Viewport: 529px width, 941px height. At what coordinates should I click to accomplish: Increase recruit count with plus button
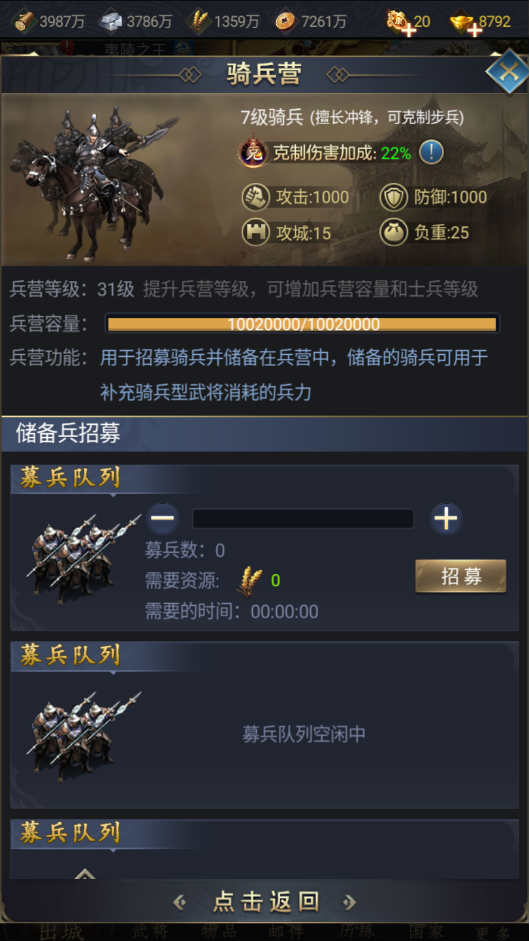click(446, 519)
